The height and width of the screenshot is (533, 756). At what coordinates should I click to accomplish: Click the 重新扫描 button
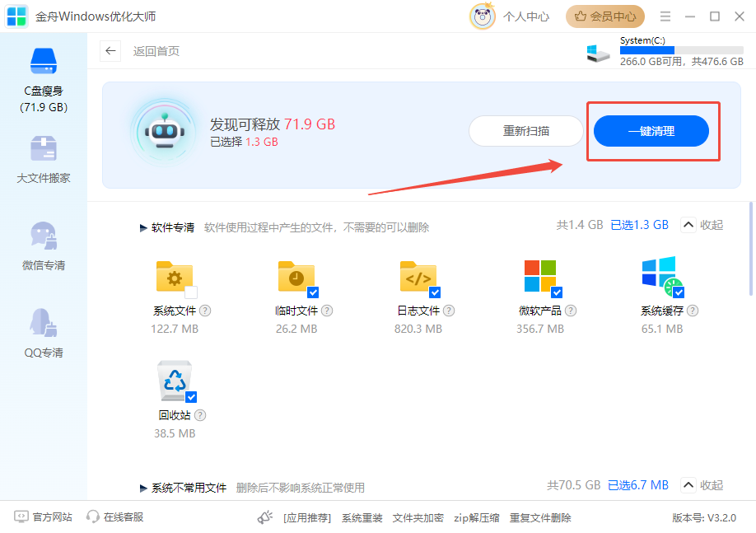click(526, 131)
